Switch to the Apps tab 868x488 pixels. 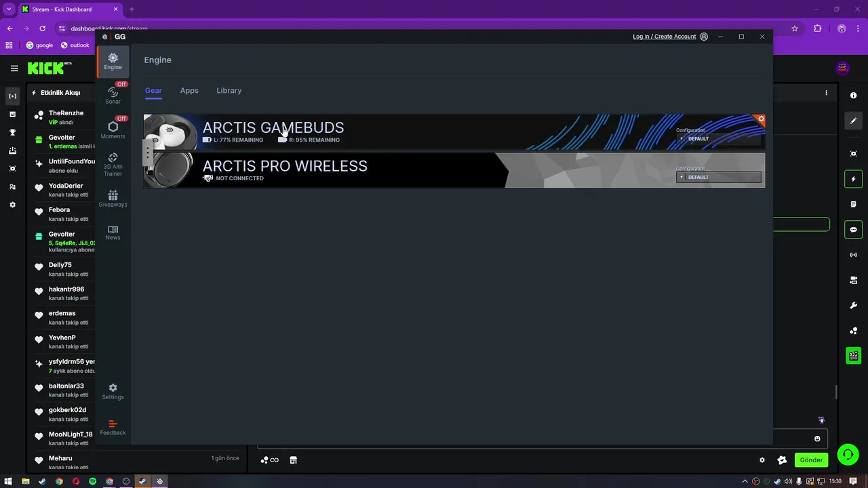click(x=189, y=91)
